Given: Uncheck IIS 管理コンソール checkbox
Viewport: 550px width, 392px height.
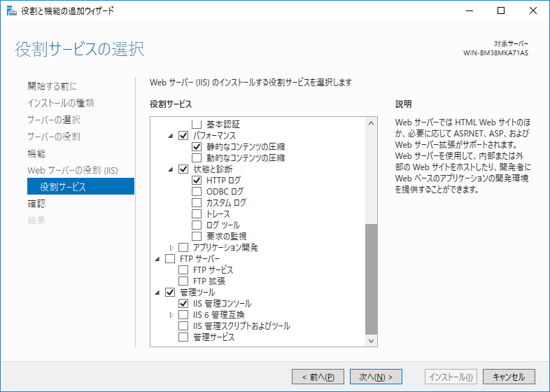Looking at the screenshot, I should point(183,304).
